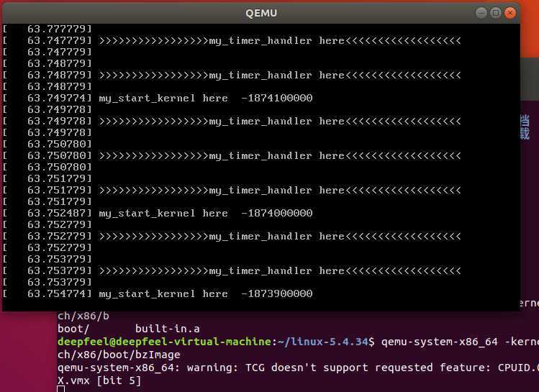Click the qemu-system-x86_64 -kernel command text
The image size is (539, 392).
pyautogui.click(x=460, y=342)
